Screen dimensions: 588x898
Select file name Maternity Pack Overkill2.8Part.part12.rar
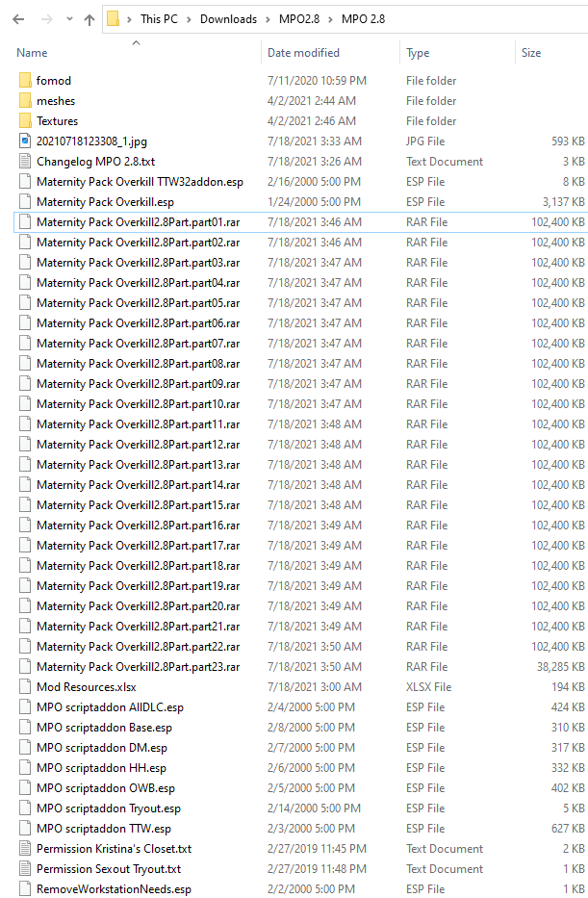click(138, 445)
